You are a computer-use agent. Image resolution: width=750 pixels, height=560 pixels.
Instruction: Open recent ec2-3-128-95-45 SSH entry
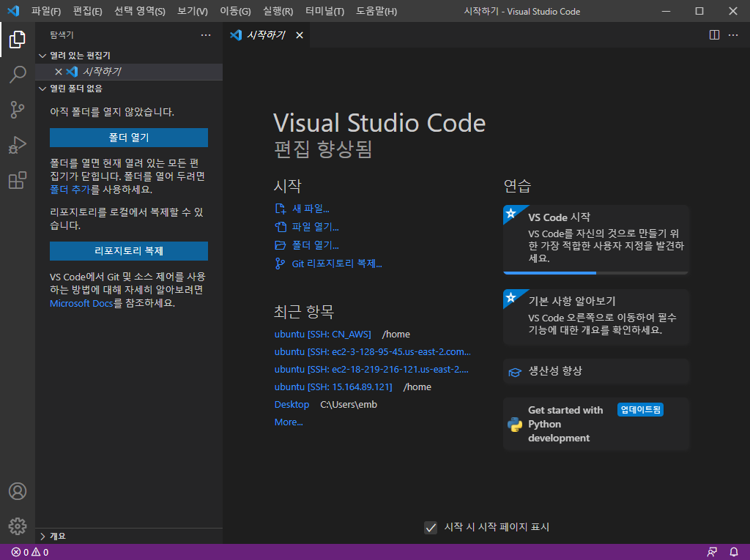pyautogui.click(x=373, y=352)
